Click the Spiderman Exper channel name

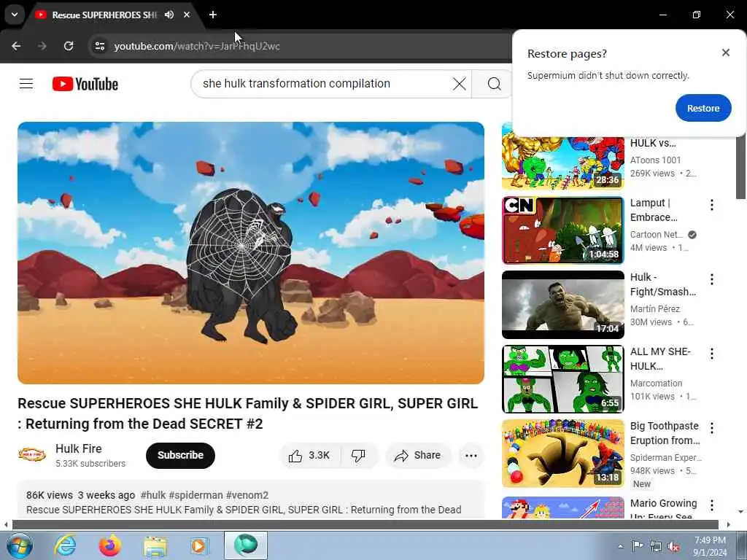666,457
